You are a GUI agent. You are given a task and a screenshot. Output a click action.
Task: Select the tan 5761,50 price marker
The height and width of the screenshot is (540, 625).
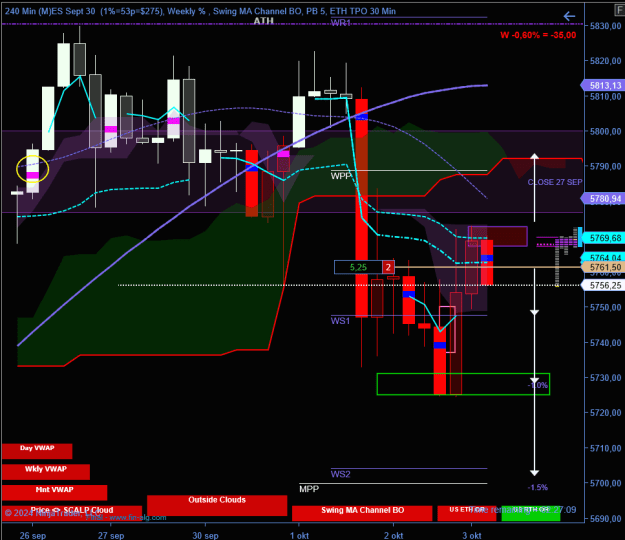click(603, 267)
